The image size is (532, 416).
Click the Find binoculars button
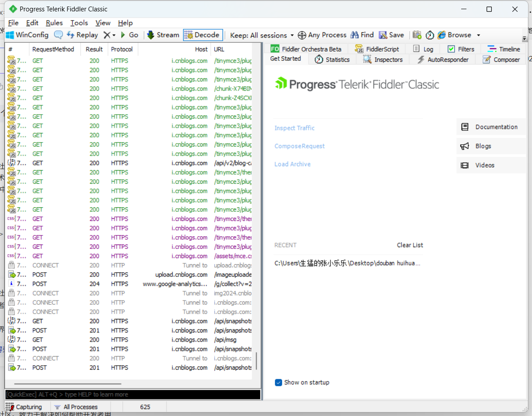[x=362, y=35]
